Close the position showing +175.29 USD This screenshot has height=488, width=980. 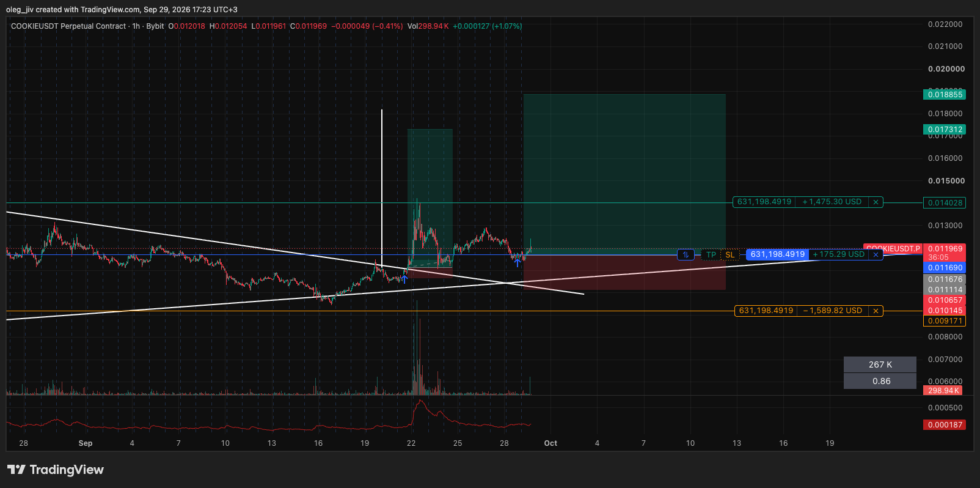pyautogui.click(x=876, y=254)
